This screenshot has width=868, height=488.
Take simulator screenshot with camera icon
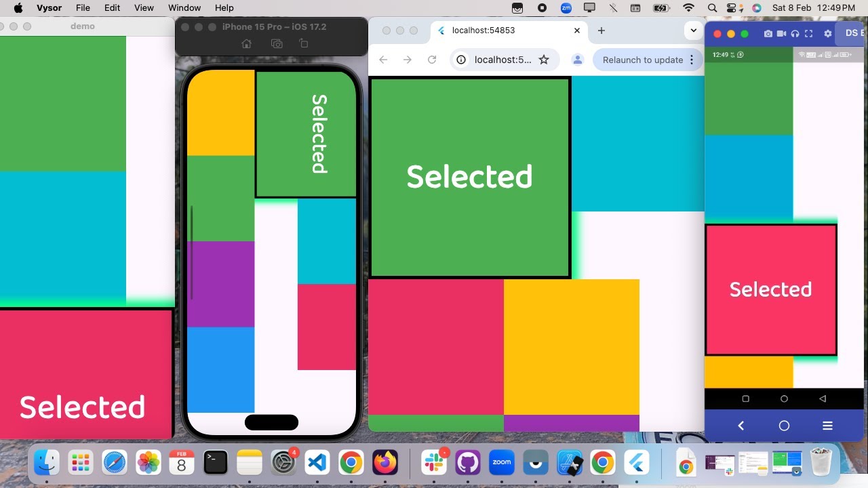276,43
